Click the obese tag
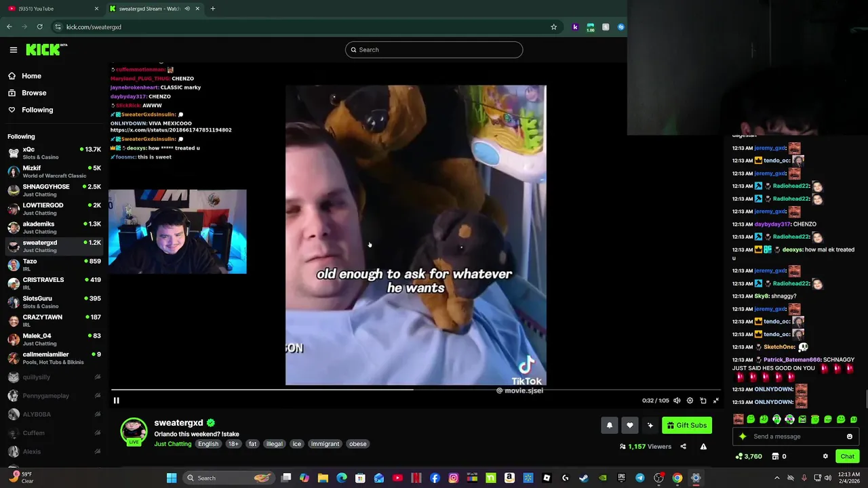868x488 pixels. 357,444
